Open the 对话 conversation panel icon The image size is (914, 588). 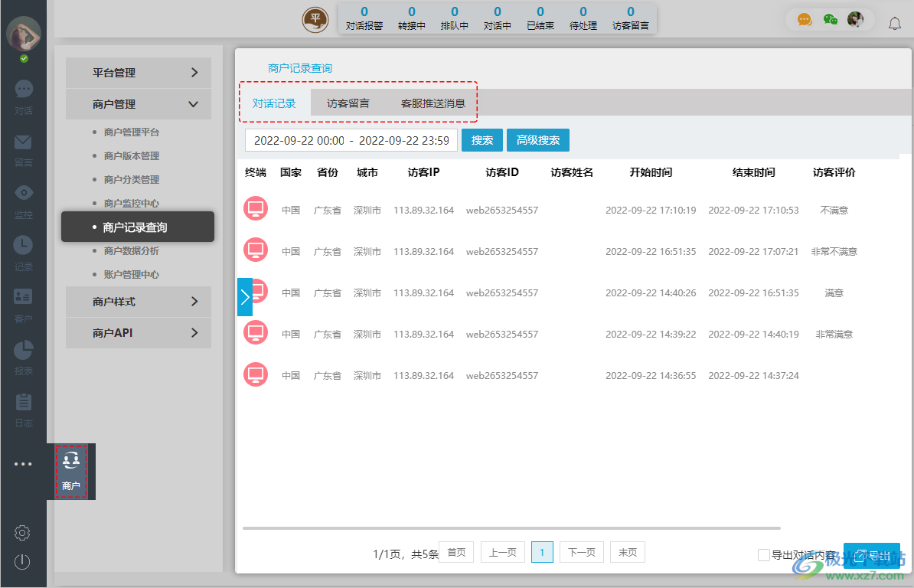click(x=24, y=90)
